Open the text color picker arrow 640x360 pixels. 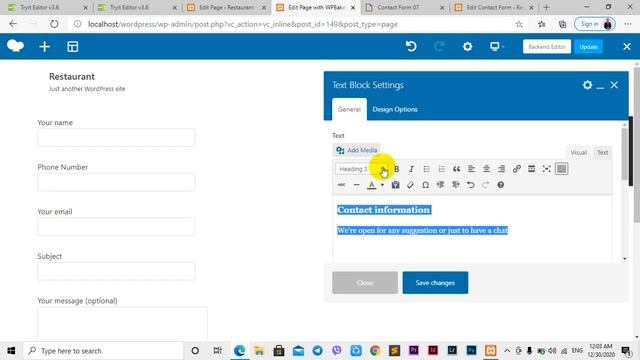(x=382, y=185)
